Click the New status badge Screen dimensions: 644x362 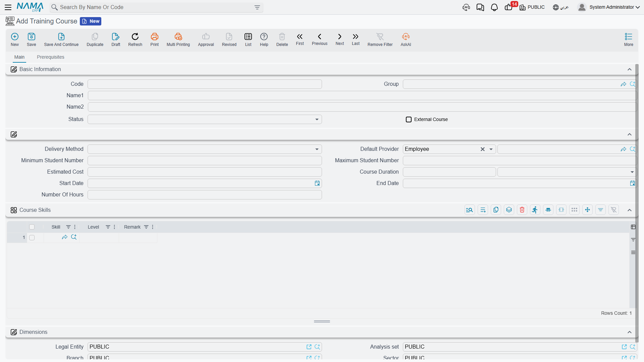coord(91,21)
